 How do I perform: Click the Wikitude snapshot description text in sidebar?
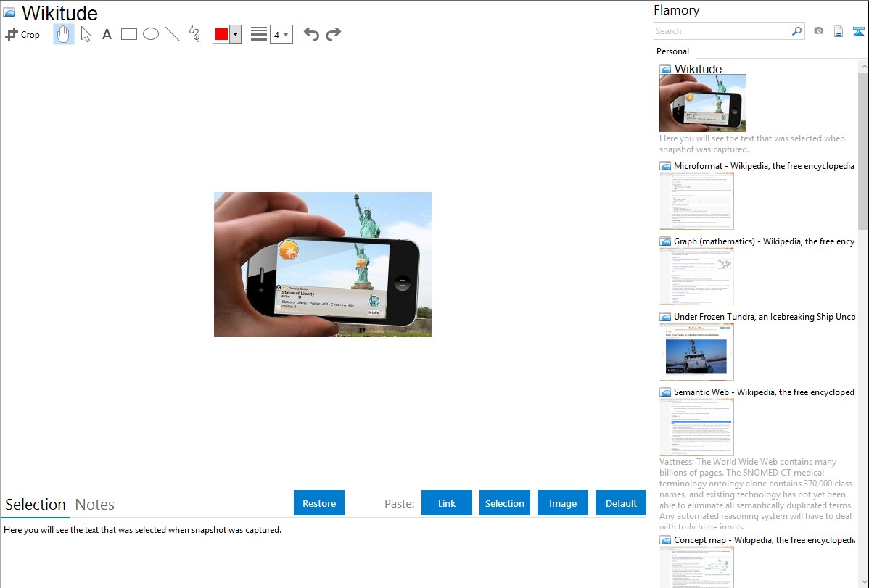tap(752, 144)
